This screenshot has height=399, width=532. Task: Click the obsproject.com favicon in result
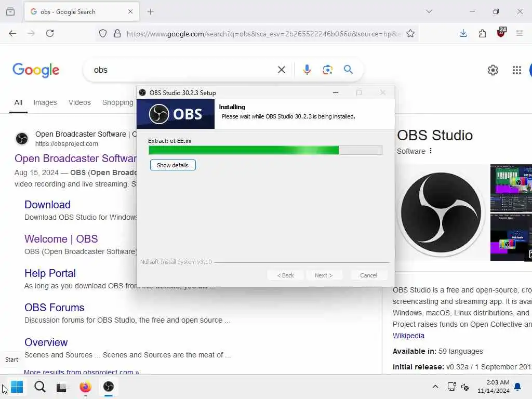click(22, 138)
